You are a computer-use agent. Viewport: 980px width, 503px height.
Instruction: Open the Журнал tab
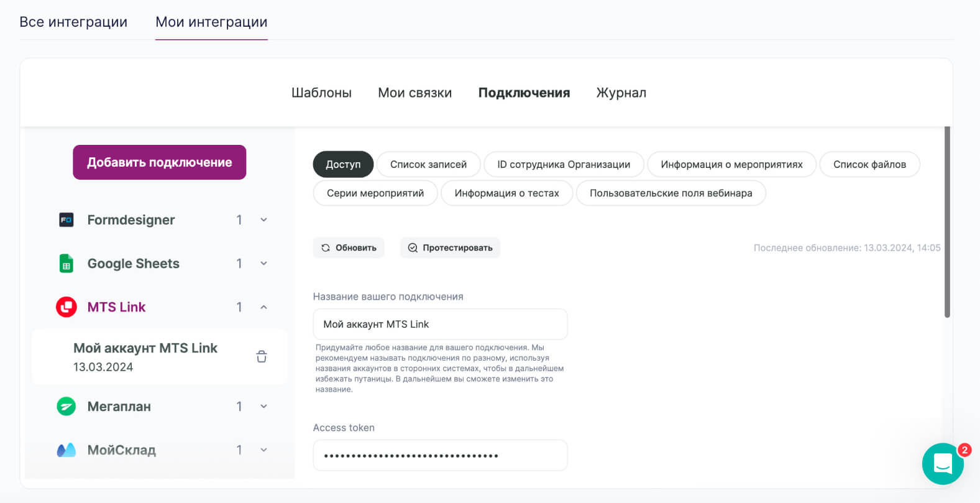pos(621,93)
